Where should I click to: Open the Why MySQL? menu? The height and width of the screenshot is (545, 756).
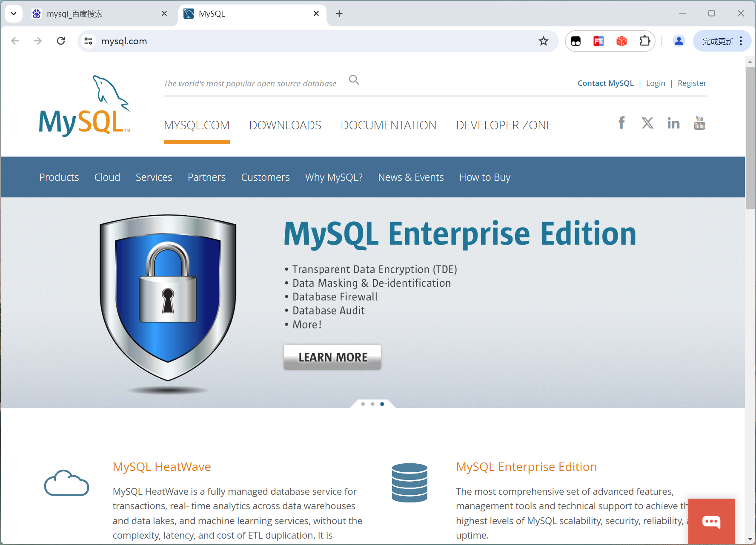334,177
